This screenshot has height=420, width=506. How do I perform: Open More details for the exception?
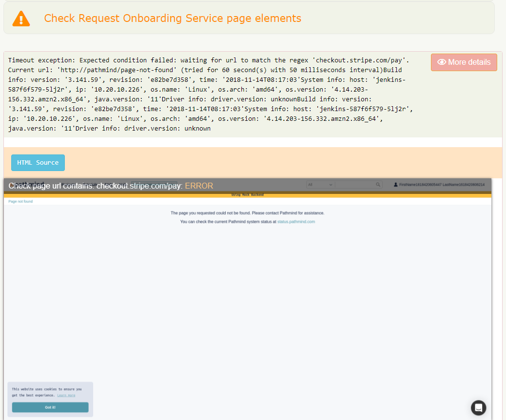tap(464, 62)
